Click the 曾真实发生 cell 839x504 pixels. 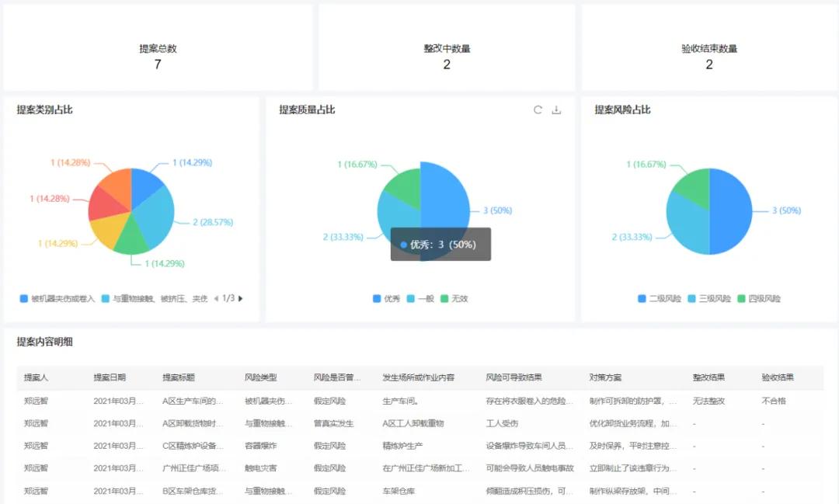[x=333, y=423]
